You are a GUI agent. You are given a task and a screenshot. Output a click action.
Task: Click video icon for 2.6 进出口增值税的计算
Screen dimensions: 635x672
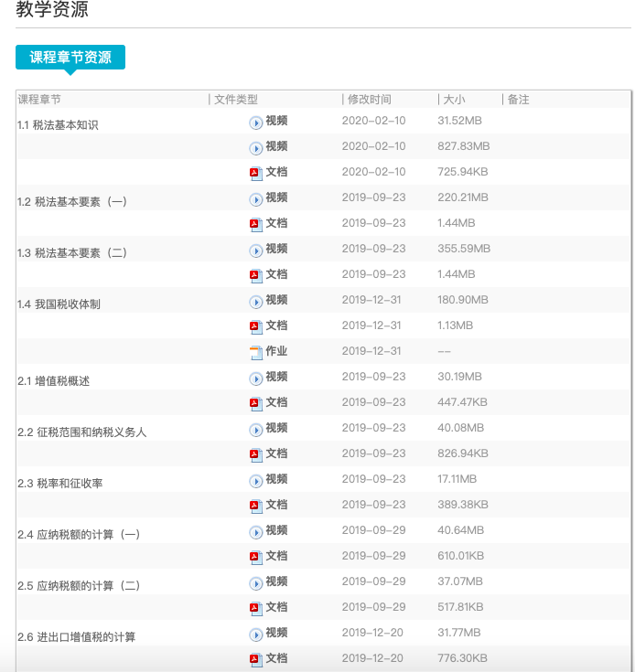[x=256, y=634]
